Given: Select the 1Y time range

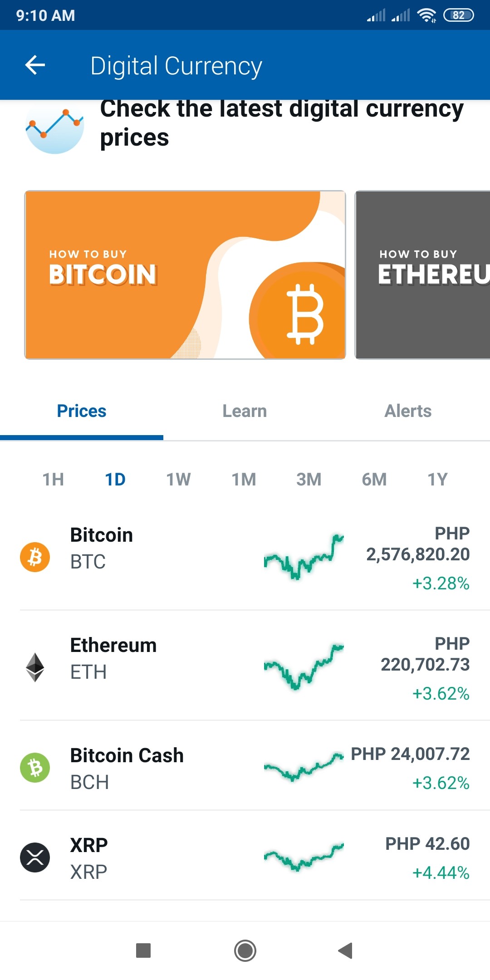Looking at the screenshot, I should pyautogui.click(x=437, y=480).
